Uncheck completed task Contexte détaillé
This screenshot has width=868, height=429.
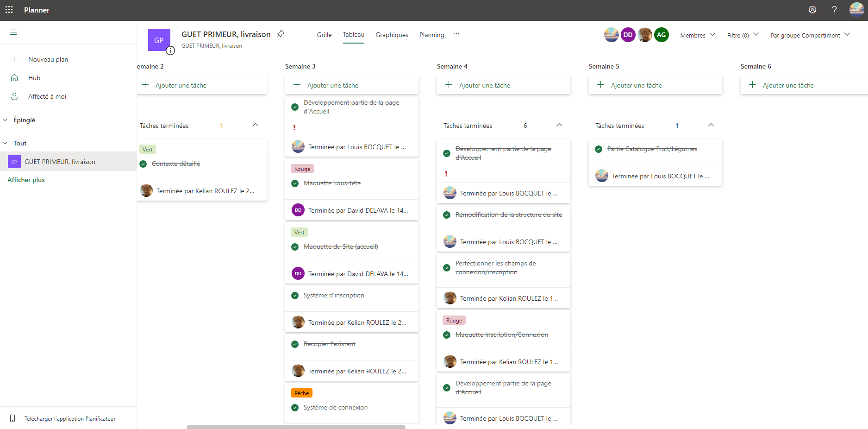tap(143, 164)
